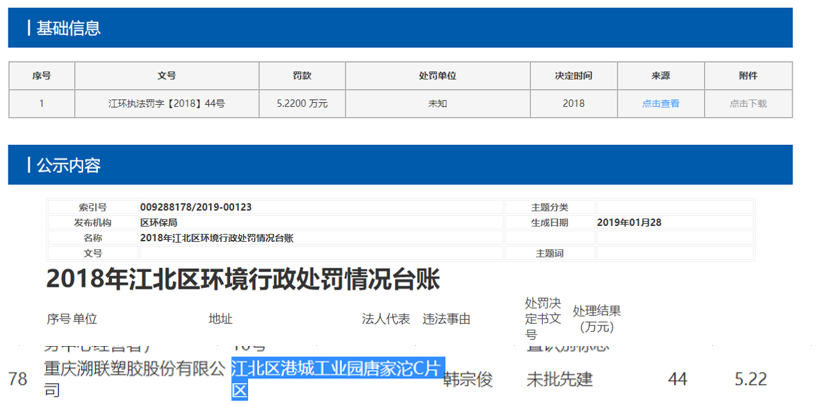
Task: Click 未知 in the 处罚单位 column
Action: (438, 104)
